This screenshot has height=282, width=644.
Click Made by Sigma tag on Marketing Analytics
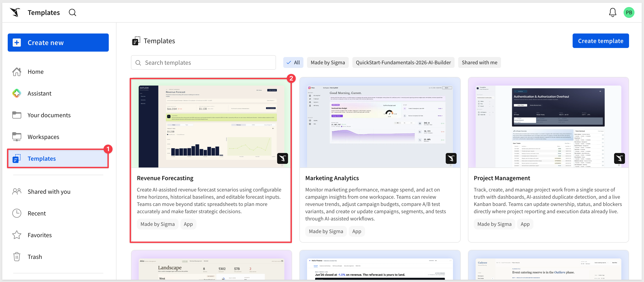[x=326, y=231]
